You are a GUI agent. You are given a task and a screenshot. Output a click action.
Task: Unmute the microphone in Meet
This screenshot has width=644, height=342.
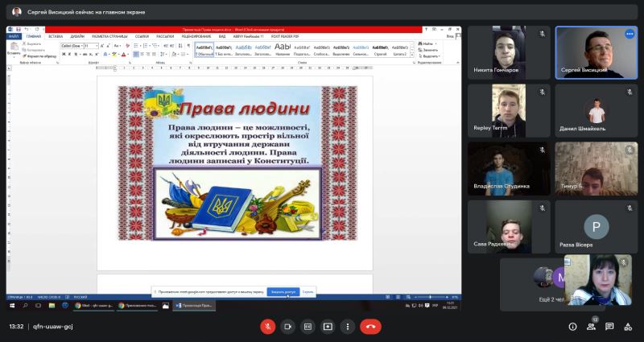pyautogui.click(x=268, y=327)
